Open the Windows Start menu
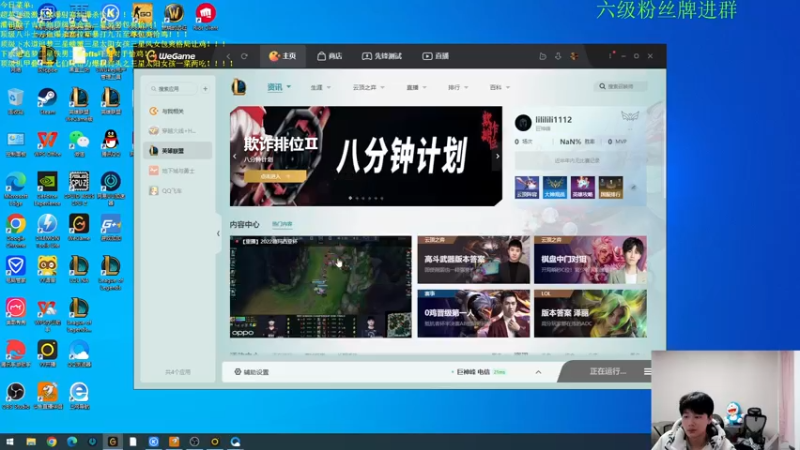This screenshot has height=450, width=800. pyautogui.click(x=10, y=441)
